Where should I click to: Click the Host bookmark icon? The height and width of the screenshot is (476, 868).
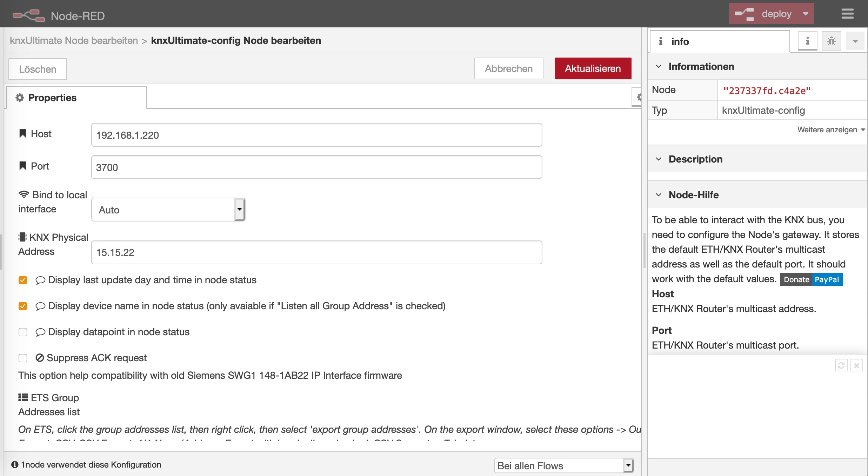pos(23,133)
